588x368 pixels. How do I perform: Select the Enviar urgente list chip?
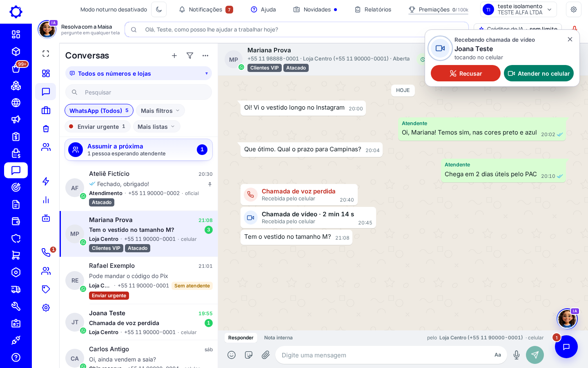coord(98,126)
